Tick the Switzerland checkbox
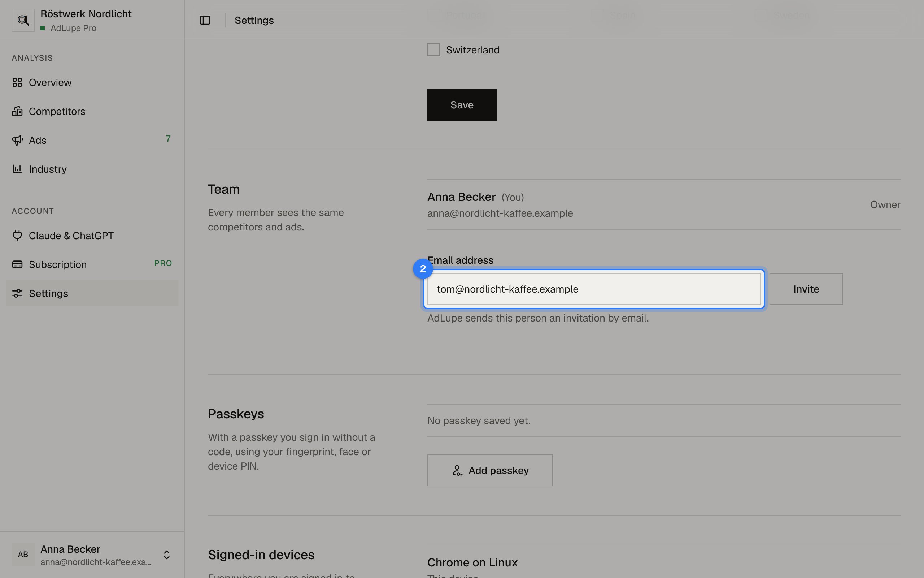The width and height of the screenshot is (924, 578). click(434, 50)
